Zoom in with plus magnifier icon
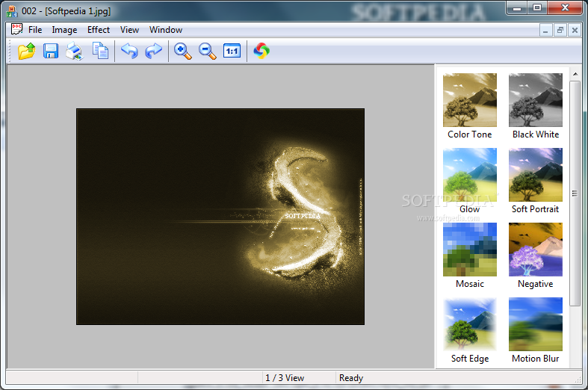Screen dimensions: 588x390 tap(182, 51)
